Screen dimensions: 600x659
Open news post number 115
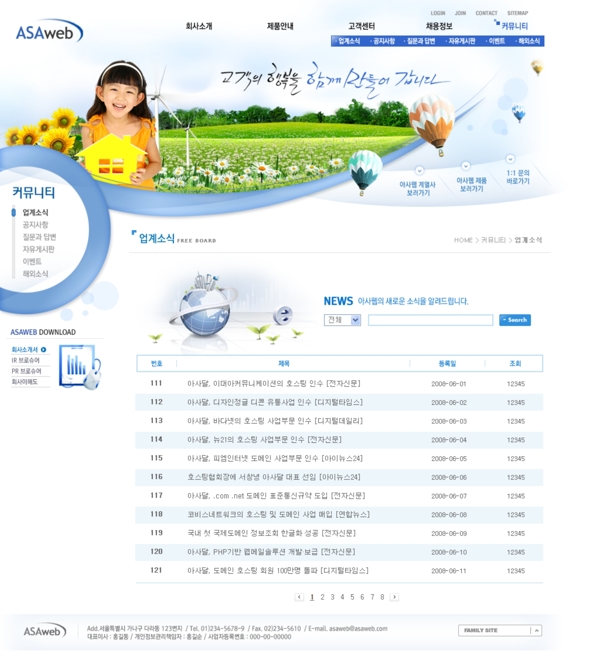pos(275,458)
